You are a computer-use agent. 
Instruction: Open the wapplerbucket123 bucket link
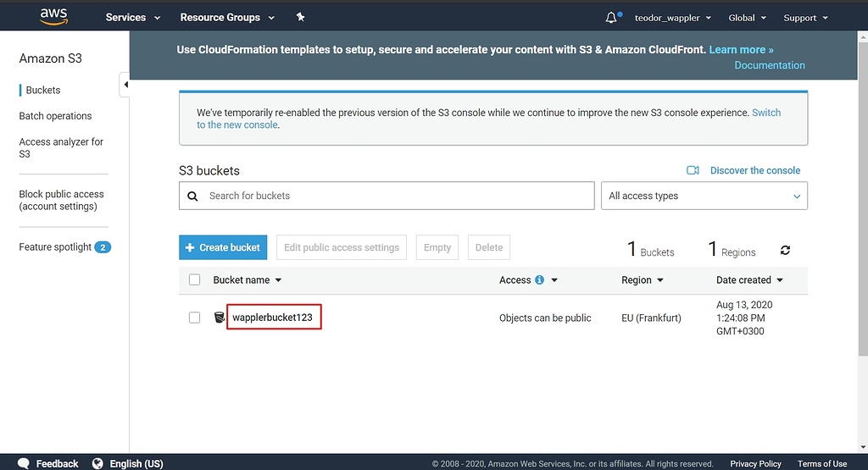[x=272, y=318]
